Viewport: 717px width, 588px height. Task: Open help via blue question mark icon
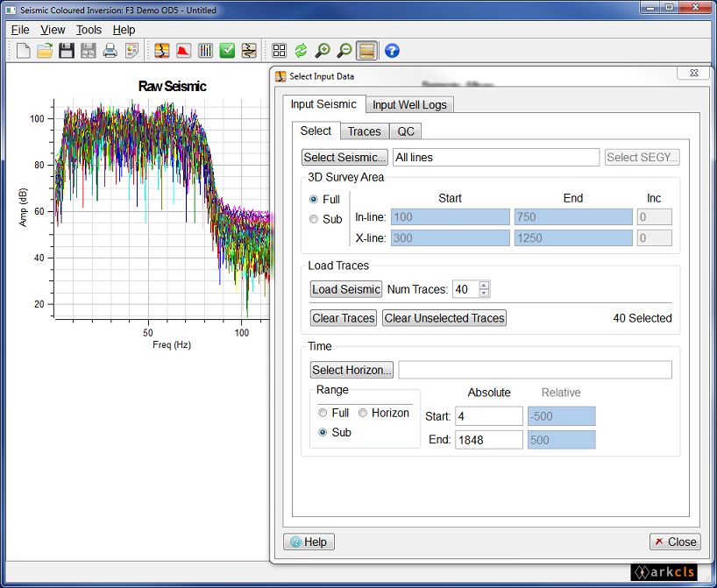tap(392, 51)
